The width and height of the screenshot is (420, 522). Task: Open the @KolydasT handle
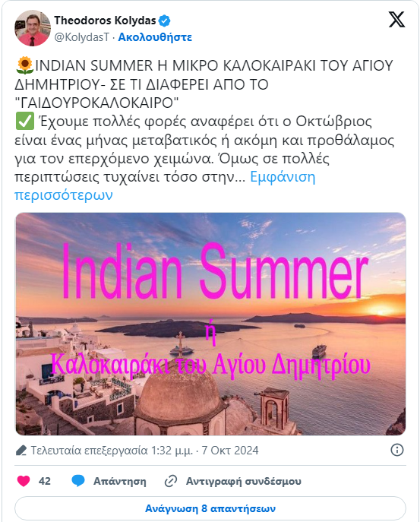click(81, 37)
